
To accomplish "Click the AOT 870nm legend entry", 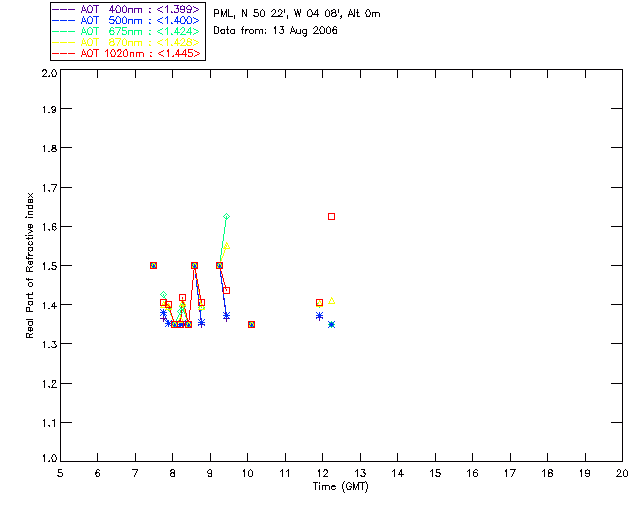I will (x=126, y=42).
